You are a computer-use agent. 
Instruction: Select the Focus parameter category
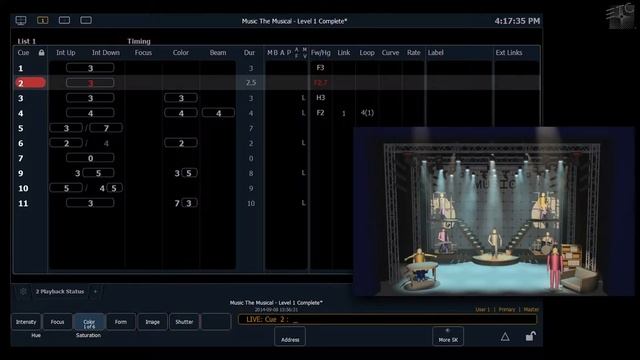pyautogui.click(x=58, y=322)
